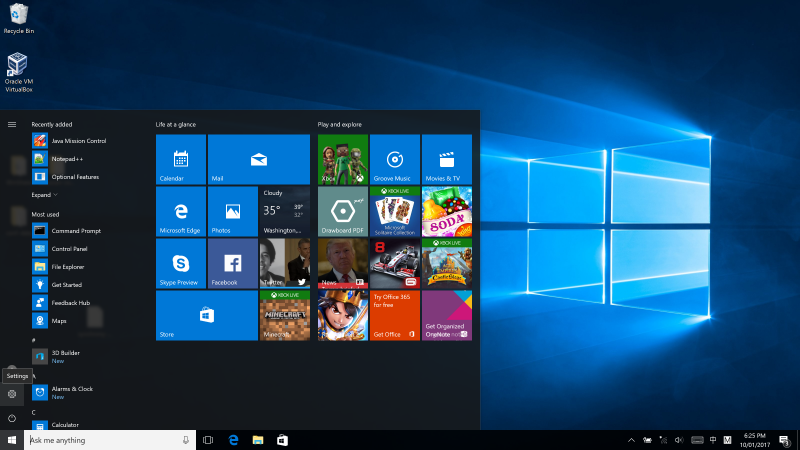This screenshot has width=800, height=450.
Task: Show hidden system tray icons
Action: point(631,440)
